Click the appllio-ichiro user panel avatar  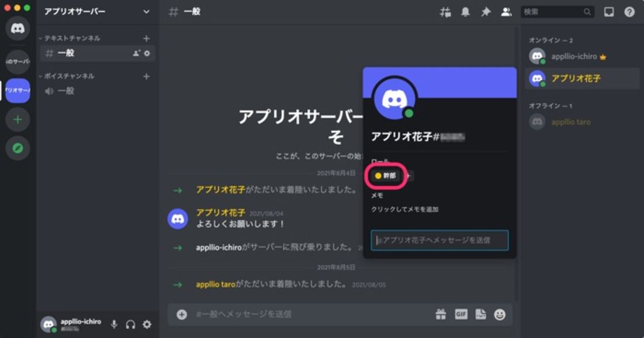[49, 325]
